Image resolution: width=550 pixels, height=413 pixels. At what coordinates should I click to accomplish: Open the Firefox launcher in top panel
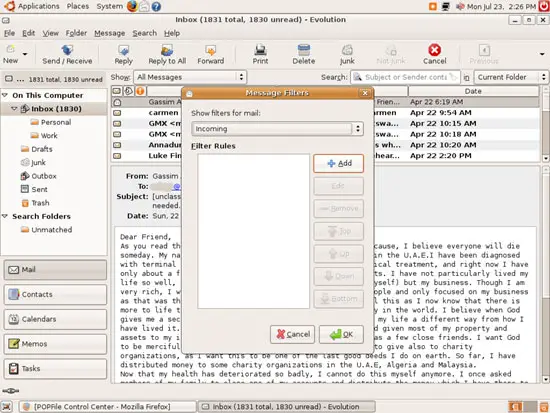tap(132, 6)
